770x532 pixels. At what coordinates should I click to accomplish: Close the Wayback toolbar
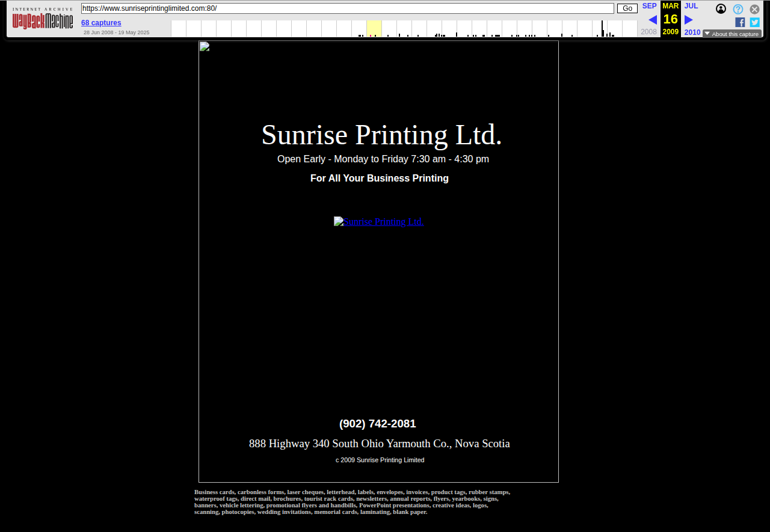[x=754, y=9]
